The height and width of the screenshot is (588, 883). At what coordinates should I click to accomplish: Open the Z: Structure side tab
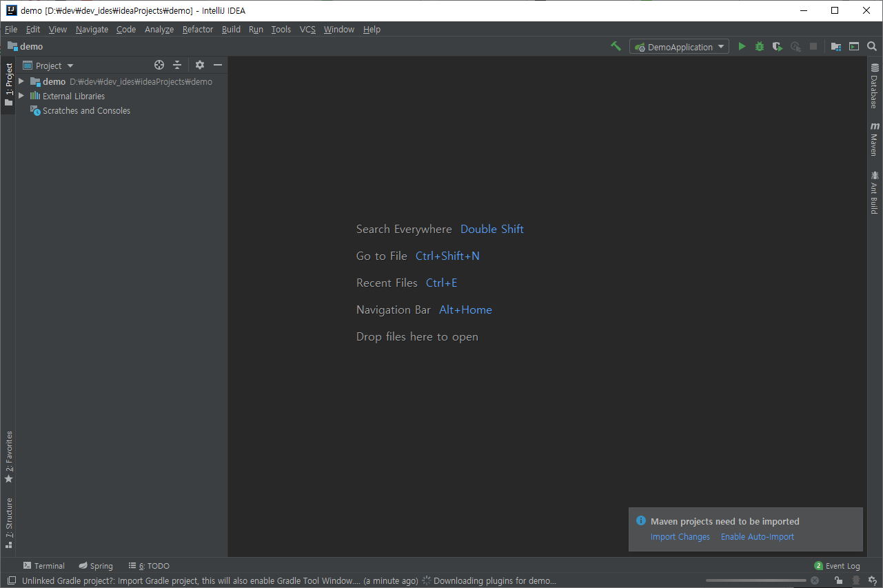[8, 523]
